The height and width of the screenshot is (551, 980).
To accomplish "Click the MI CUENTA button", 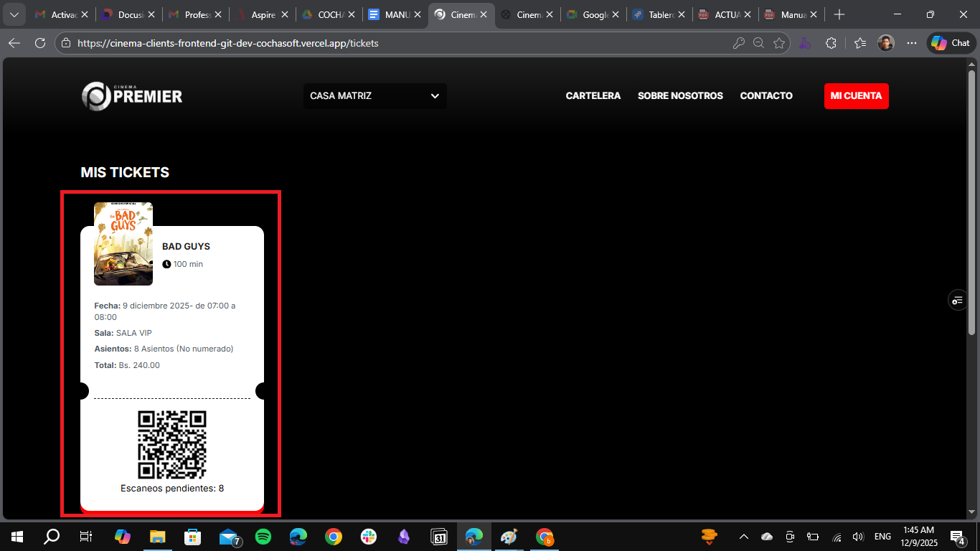I will [856, 95].
